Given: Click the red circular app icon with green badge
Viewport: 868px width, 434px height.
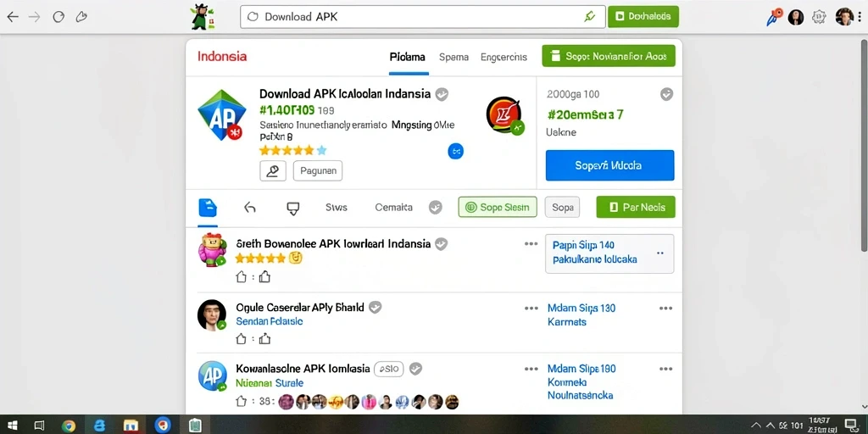Looking at the screenshot, I should click(505, 115).
